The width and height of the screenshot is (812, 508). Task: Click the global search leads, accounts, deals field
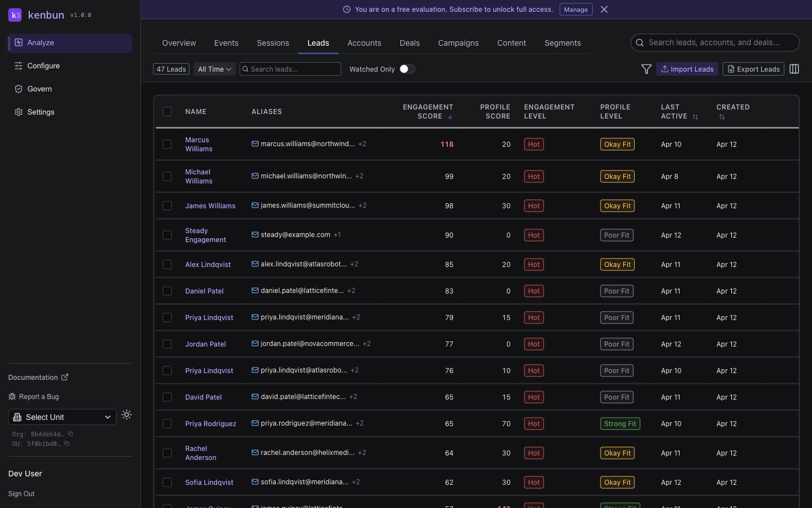pos(715,43)
